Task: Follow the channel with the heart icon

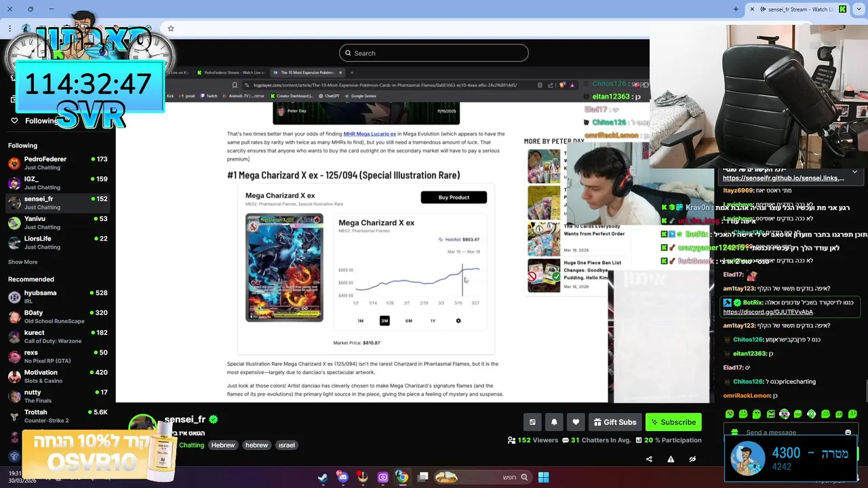Action: tap(576, 422)
